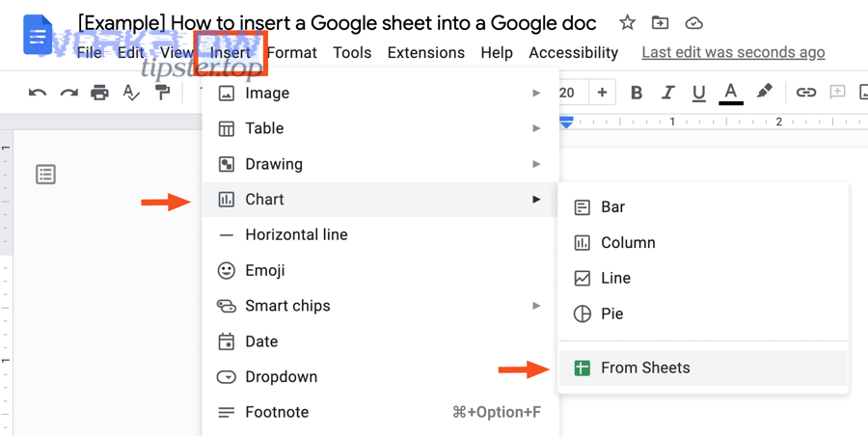This screenshot has height=436, width=868.
Task: Open the File menu
Action: (x=89, y=53)
